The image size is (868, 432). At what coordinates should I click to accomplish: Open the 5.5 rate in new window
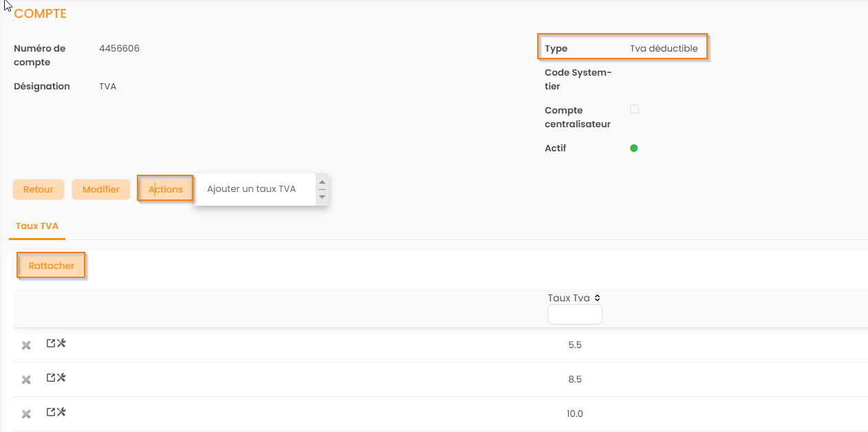[x=50, y=343]
